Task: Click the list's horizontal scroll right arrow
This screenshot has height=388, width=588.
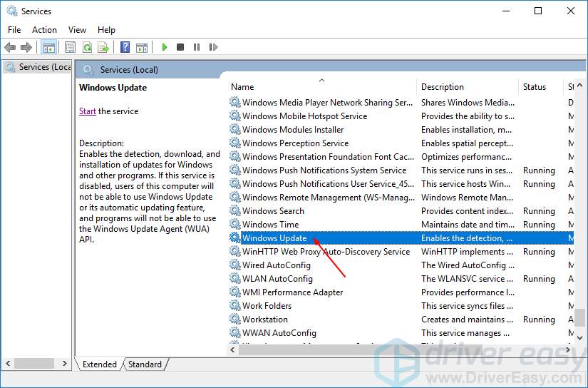Action: pyautogui.click(x=568, y=349)
